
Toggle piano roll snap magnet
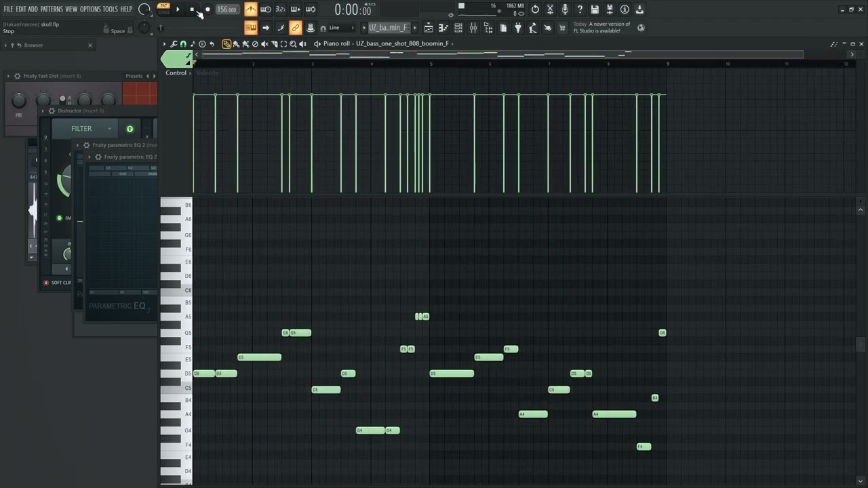click(x=182, y=44)
